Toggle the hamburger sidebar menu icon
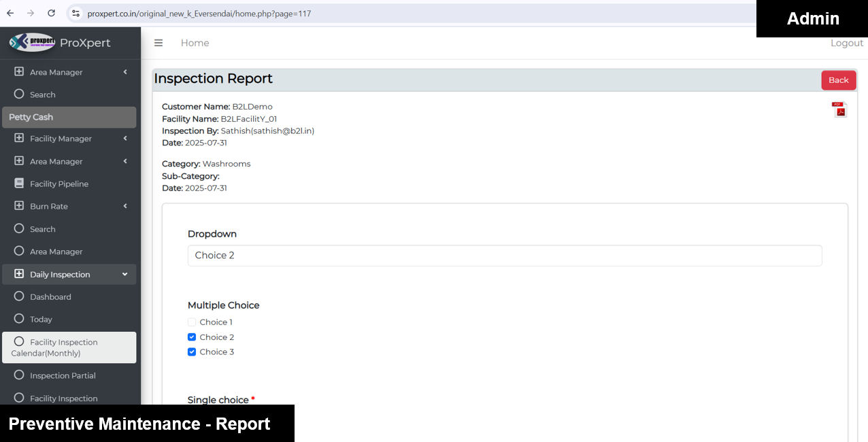This screenshot has height=442, width=868. coord(158,43)
